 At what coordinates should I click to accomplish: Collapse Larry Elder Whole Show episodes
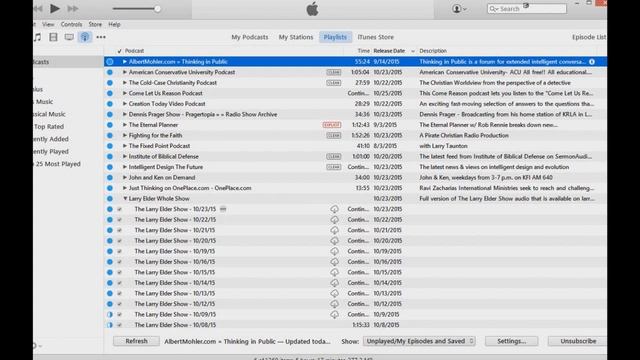[125, 199]
